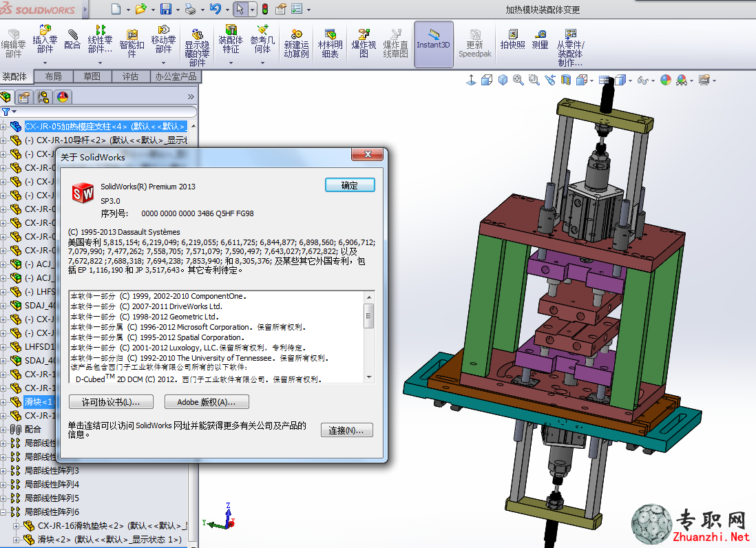Open the Options checklist icon

[297, 9]
